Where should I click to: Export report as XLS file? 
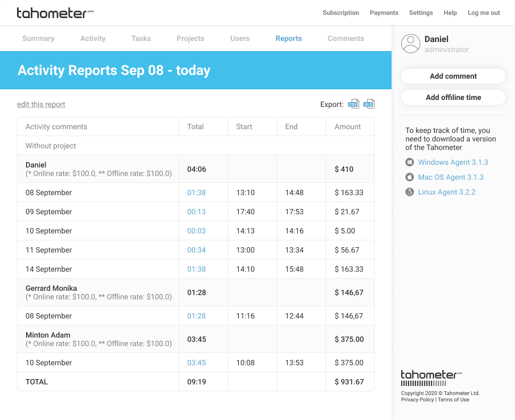369,104
